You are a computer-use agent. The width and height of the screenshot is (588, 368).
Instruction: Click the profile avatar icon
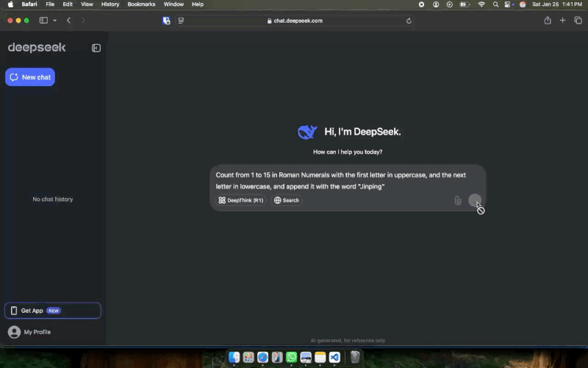14,332
